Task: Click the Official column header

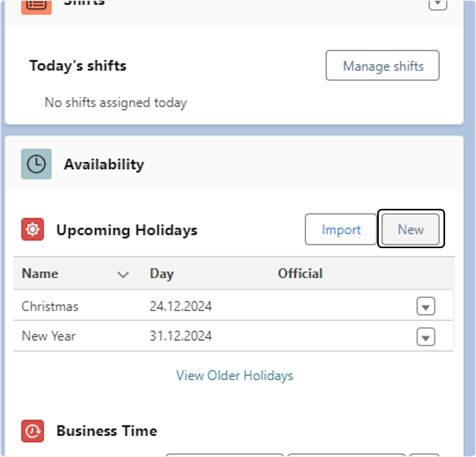Action: (300, 274)
